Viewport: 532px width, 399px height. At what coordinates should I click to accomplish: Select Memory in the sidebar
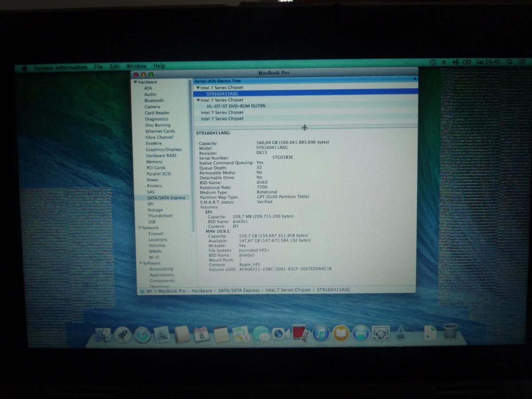click(x=154, y=162)
